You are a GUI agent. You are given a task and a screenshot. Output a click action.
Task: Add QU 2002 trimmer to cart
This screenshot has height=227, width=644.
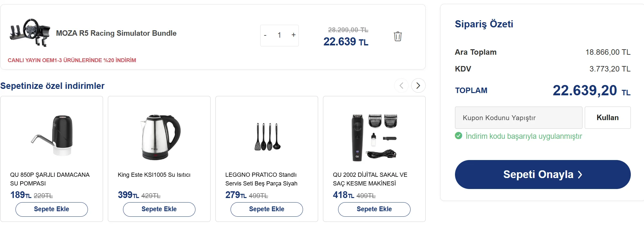374,209
